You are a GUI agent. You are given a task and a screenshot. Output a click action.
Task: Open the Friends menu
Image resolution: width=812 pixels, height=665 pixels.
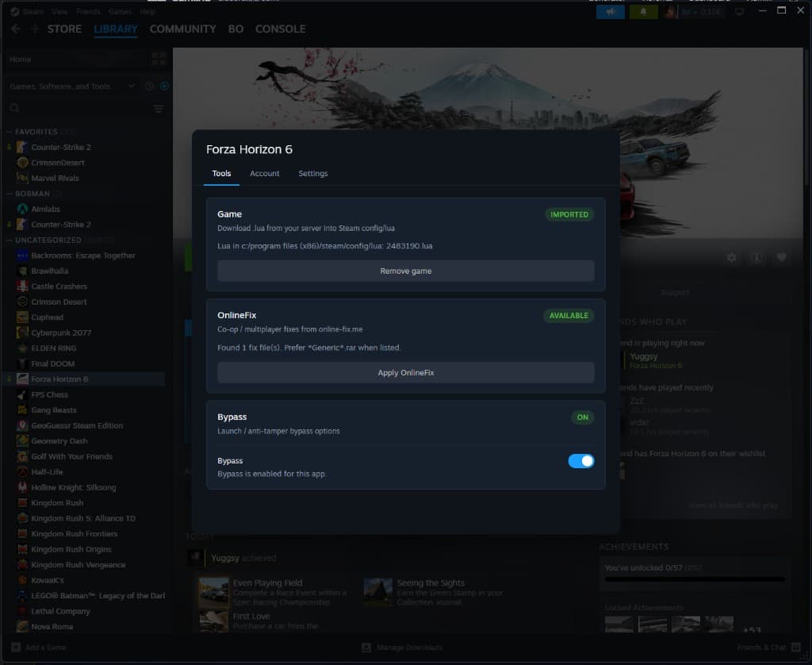(x=88, y=11)
